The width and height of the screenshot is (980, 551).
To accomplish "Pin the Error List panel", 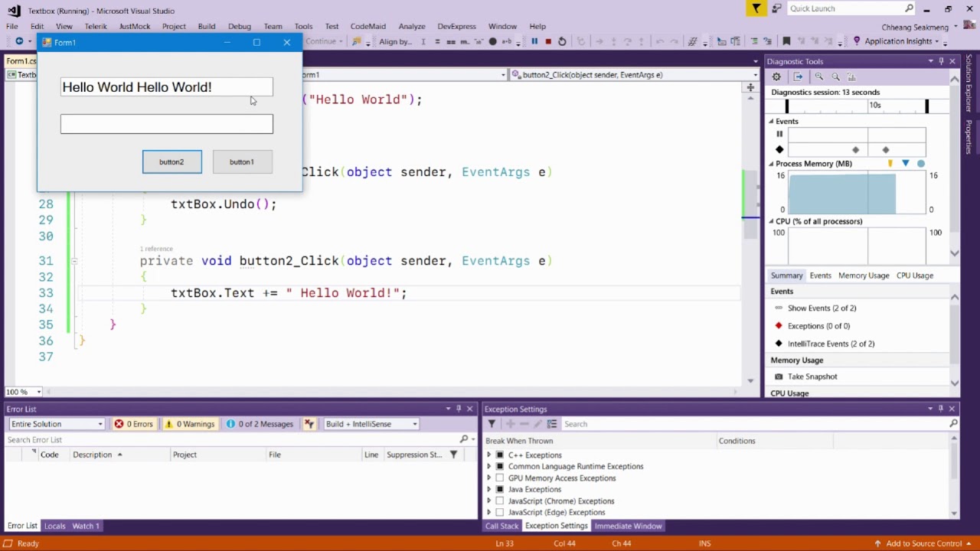I will tap(459, 409).
